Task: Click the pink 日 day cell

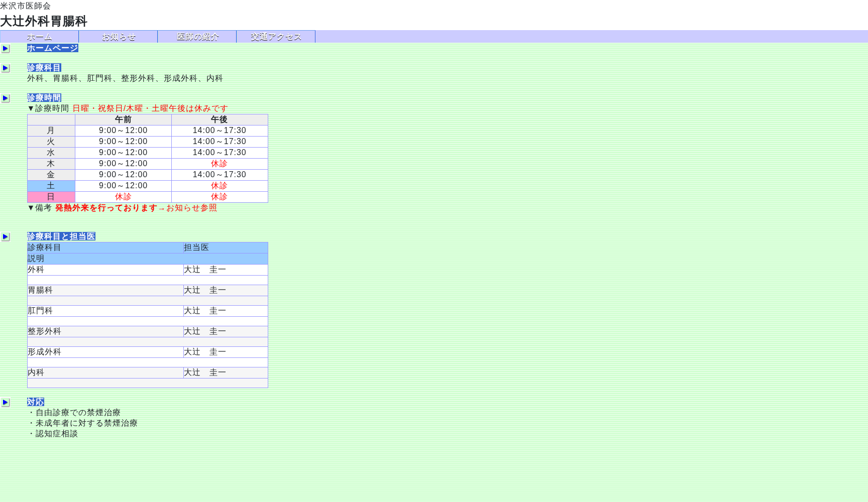Action: tap(51, 197)
